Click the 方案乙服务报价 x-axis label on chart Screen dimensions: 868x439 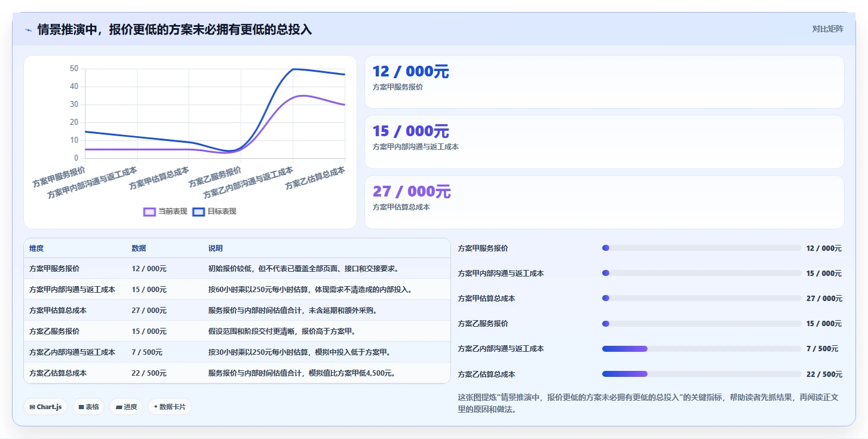215,177
